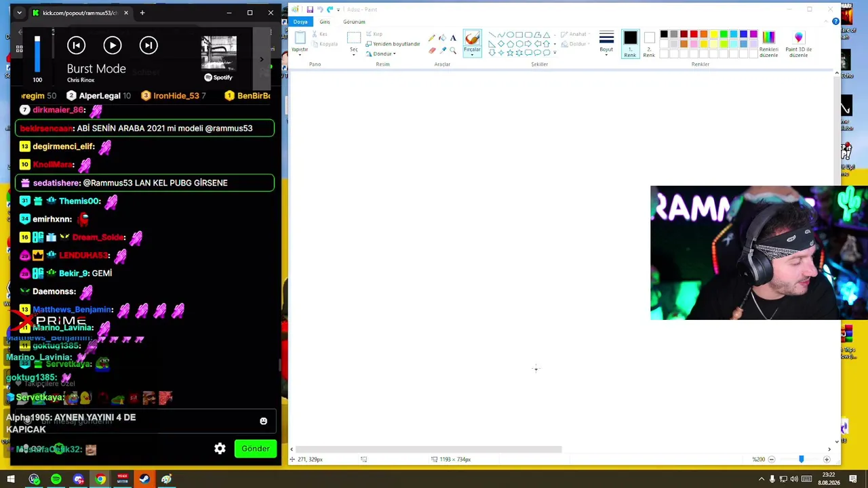Click the Paint zoom slider handle
This screenshot has height=488, width=868.
[x=801, y=460]
